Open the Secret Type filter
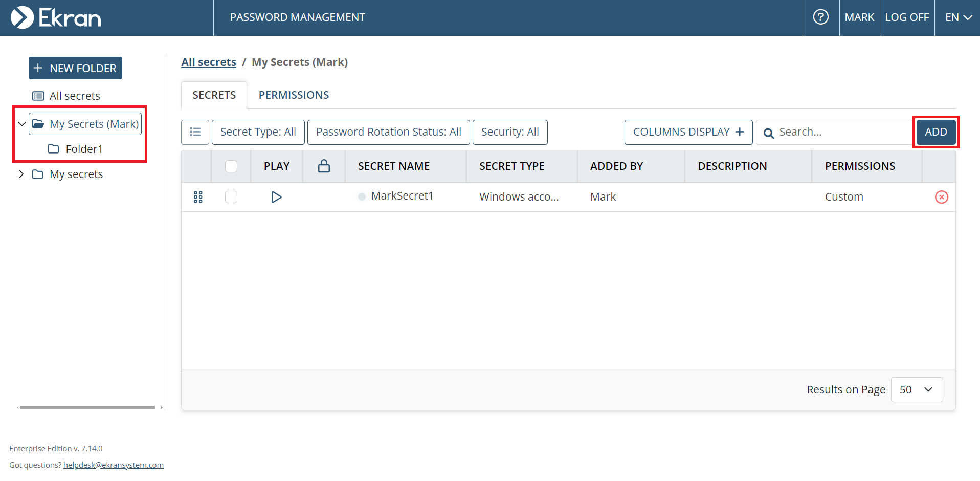 click(x=258, y=132)
